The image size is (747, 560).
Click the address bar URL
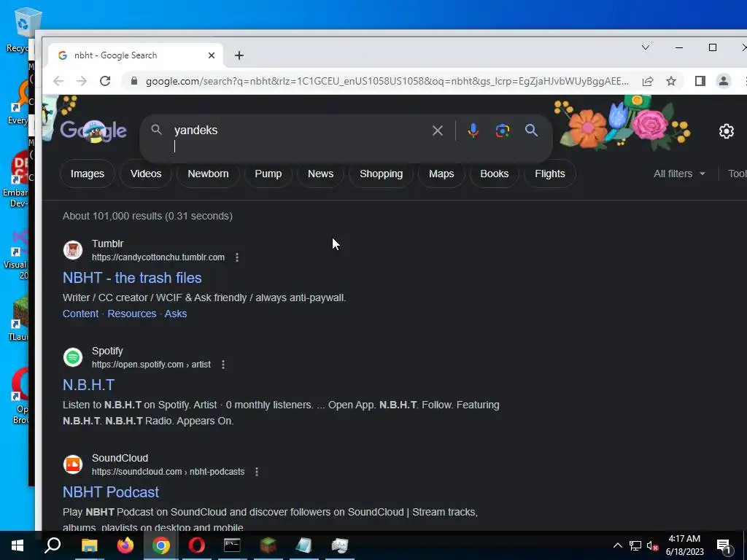point(387,81)
